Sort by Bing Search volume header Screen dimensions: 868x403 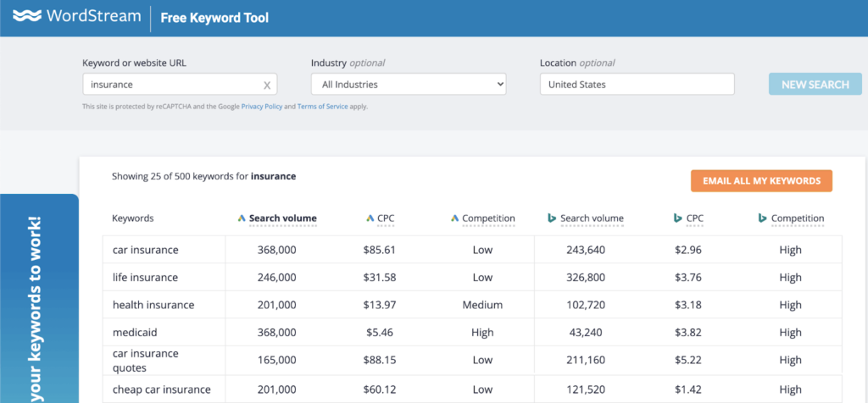592,218
